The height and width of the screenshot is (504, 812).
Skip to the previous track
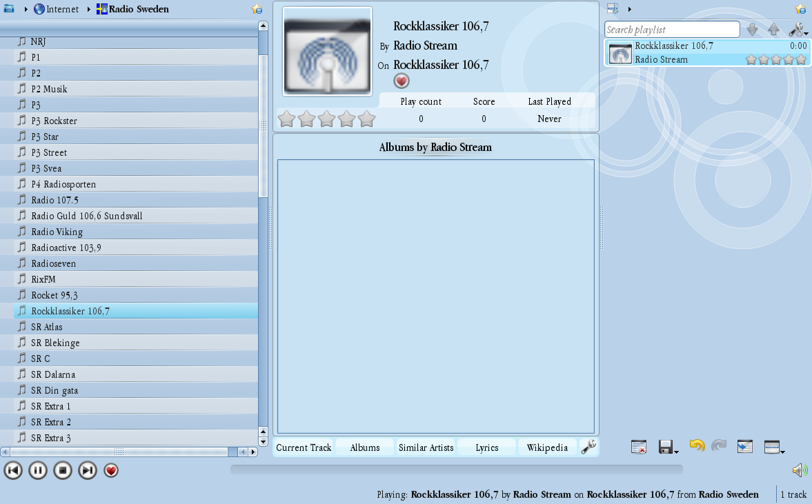(13, 470)
